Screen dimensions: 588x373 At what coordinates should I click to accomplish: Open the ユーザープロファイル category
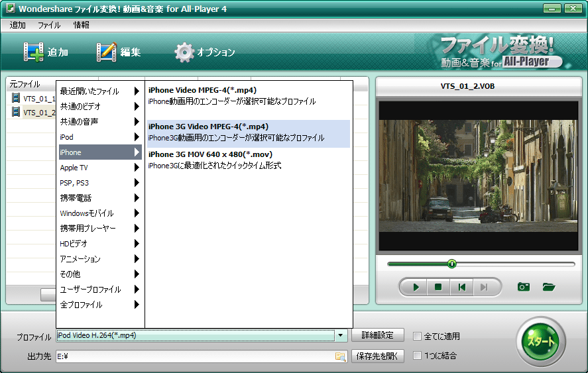[99, 290]
